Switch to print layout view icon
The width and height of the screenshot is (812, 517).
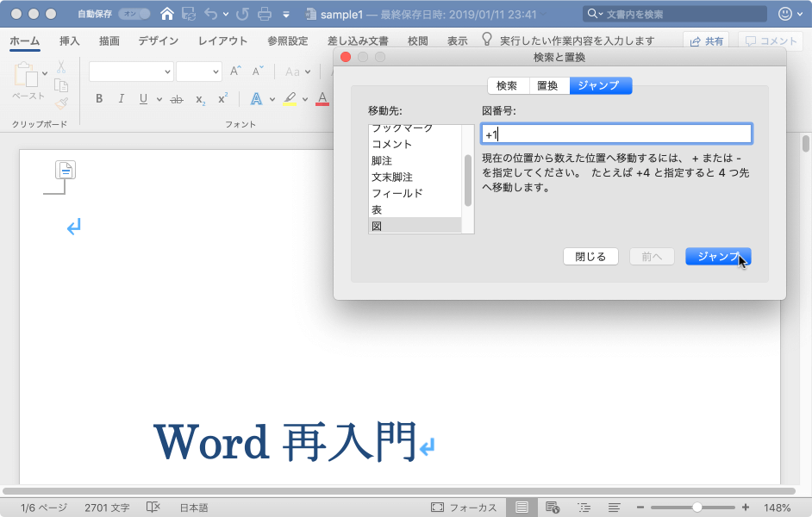(x=522, y=508)
